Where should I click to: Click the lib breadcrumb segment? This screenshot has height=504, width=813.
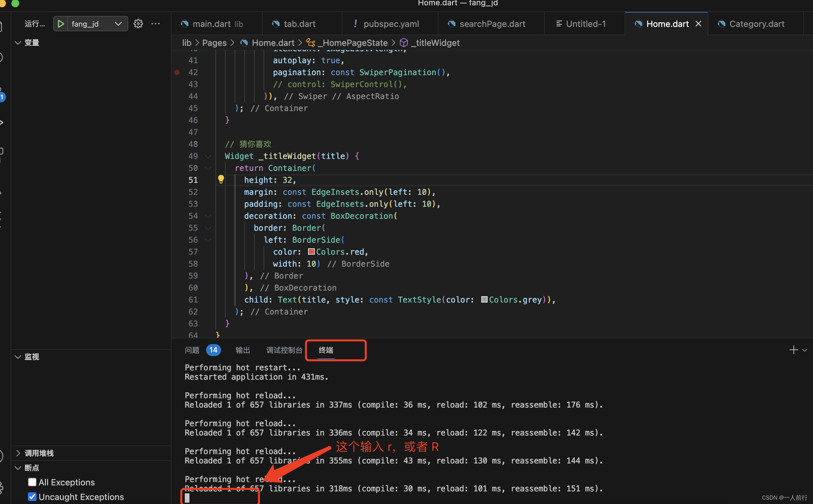(186, 43)
